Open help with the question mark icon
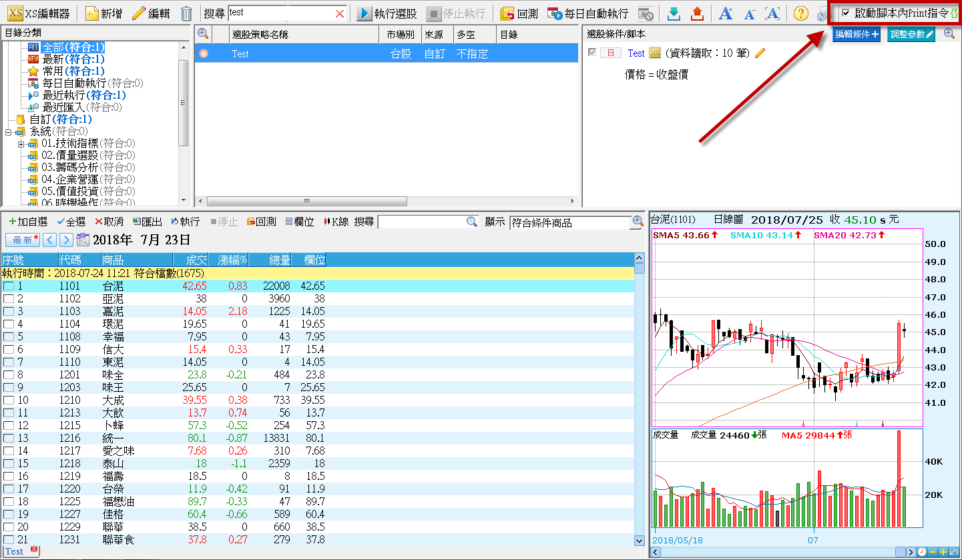 pyautogui.click(x=800, y=13)
